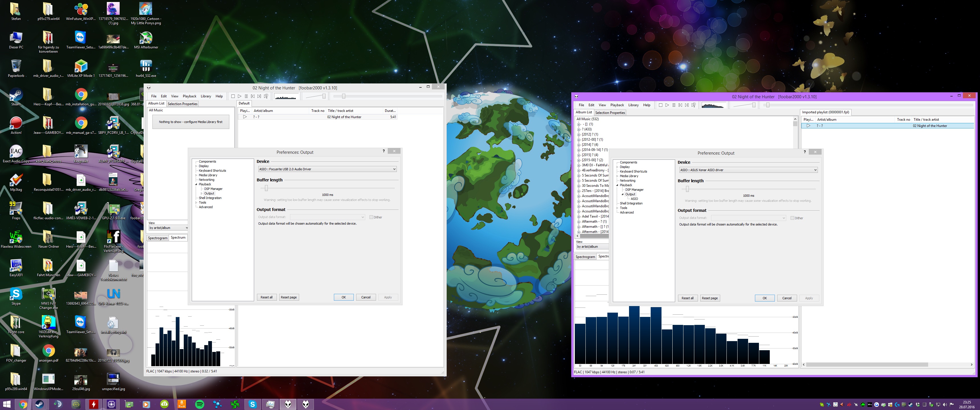980x410 pixels.
Task: Click buffer length slider in Focusrite dialog
Action: point(266,188)
